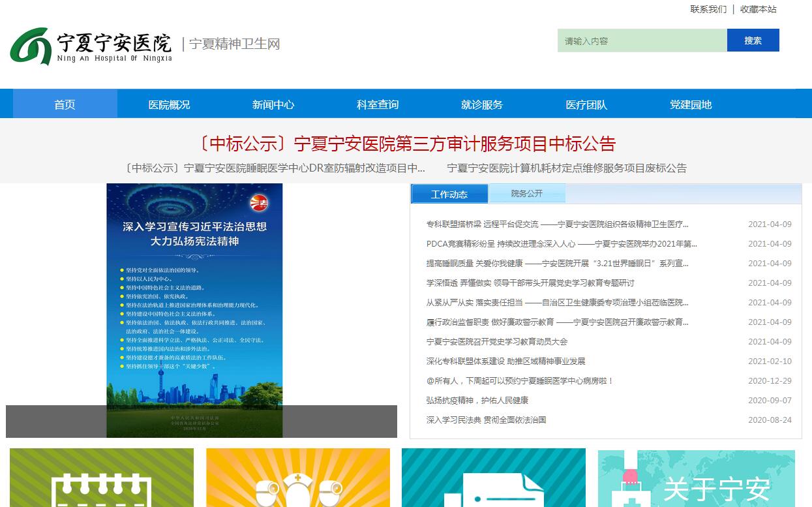Open the 就诊服务 menu item

click(x=483, y=104)
